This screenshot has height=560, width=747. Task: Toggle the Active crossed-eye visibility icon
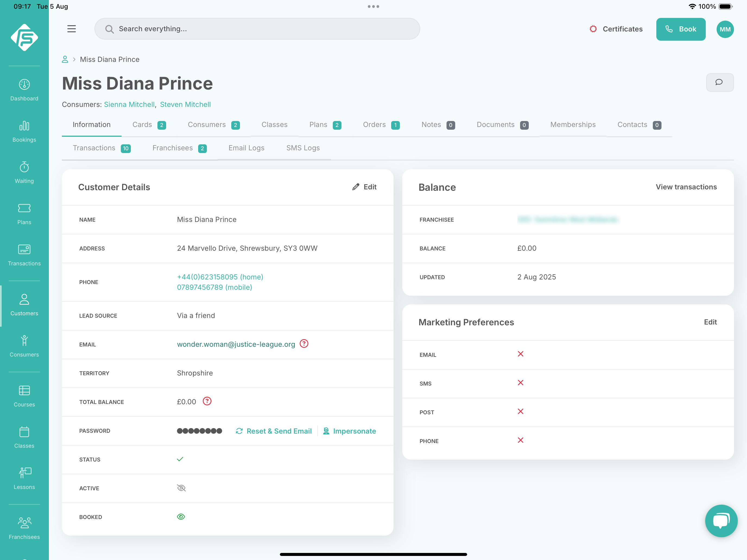181,488
